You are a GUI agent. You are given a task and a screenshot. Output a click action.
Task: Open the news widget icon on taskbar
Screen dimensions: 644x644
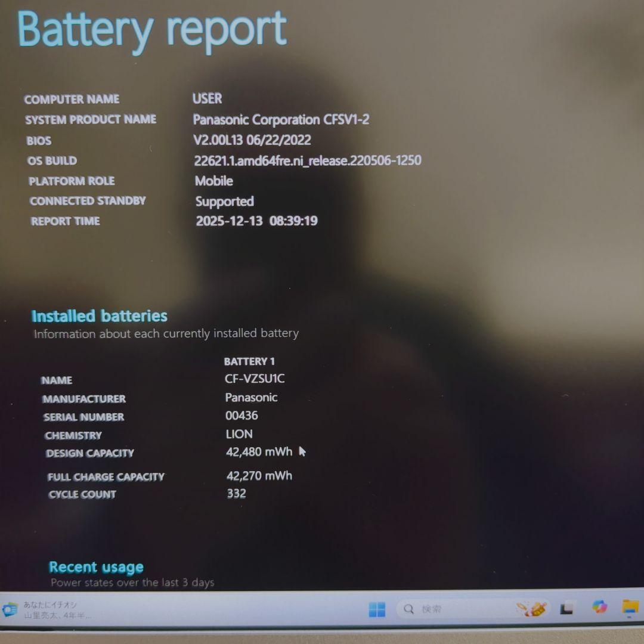click(x=10, y=609)
